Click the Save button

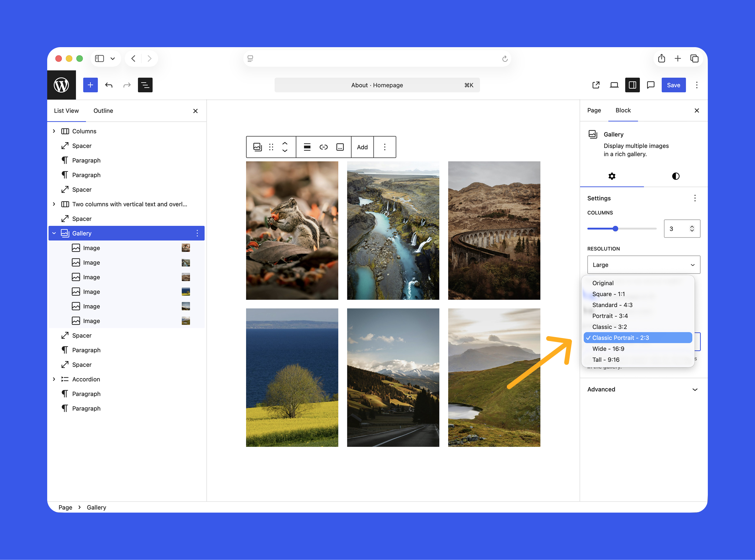click(674, 85)
